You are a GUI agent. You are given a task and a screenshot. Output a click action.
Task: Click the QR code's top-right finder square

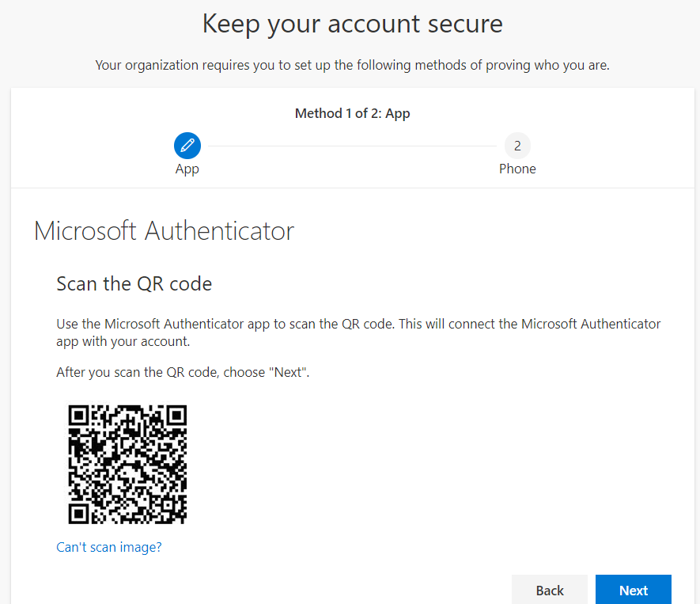pos(176,416)
